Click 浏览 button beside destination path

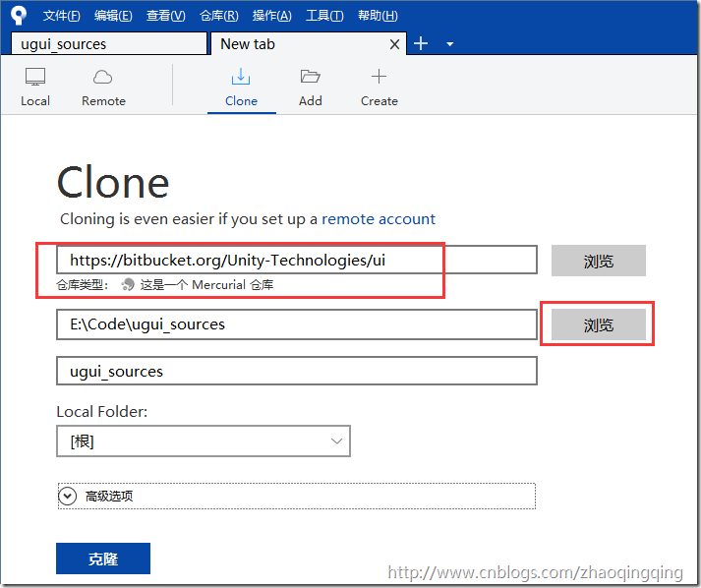click(598, 324)
